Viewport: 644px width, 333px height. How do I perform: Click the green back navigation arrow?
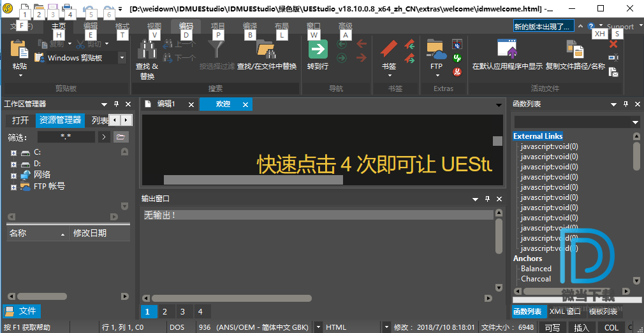click(x=342, y=44)
